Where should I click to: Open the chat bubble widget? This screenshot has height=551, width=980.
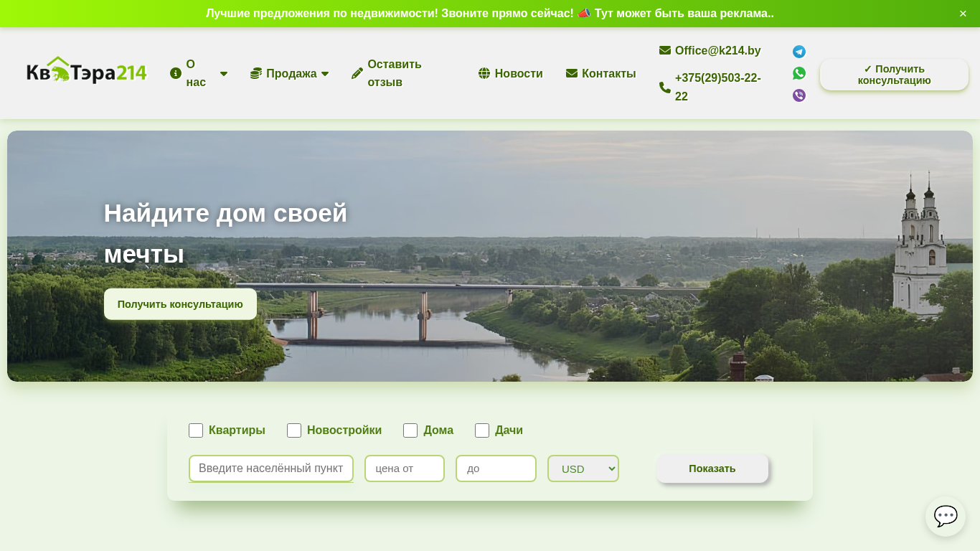[946, 517]
